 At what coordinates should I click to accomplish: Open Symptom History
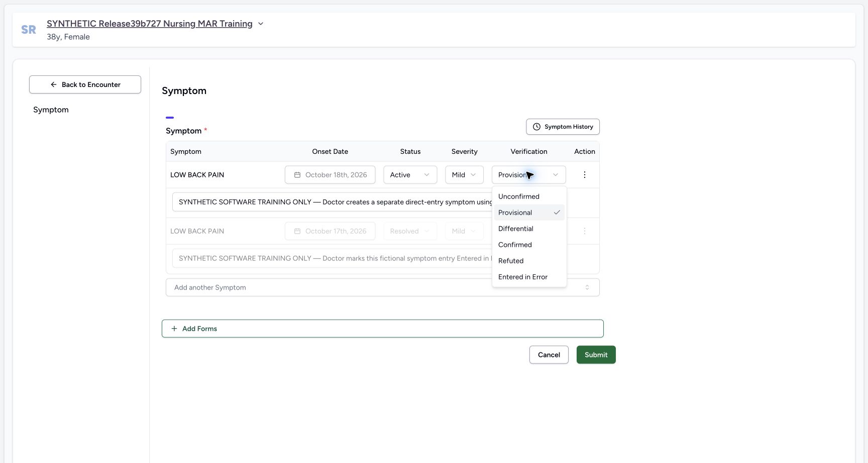pos(563,127)
